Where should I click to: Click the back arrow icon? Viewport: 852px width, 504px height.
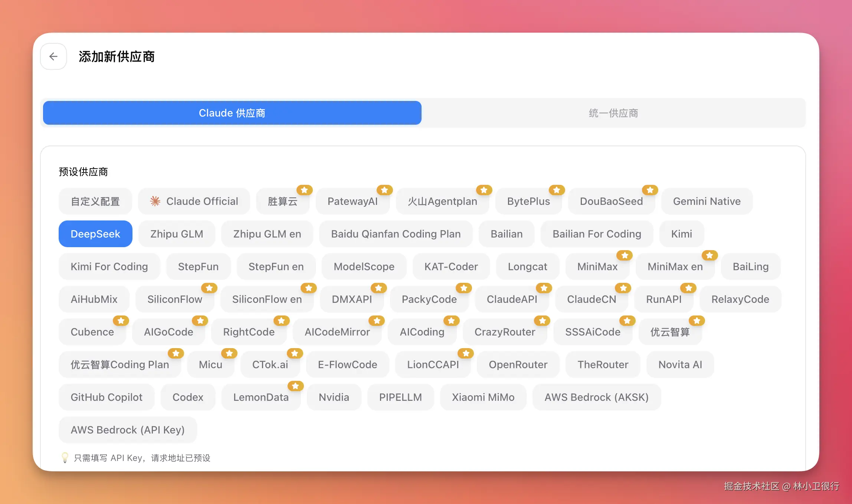(x=53, y=56)
